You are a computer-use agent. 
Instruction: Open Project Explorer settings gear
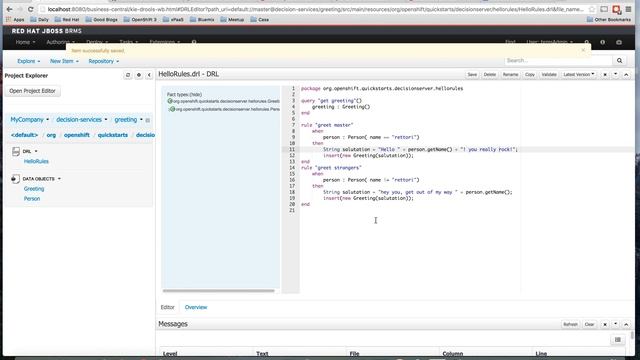click(139, 75)
